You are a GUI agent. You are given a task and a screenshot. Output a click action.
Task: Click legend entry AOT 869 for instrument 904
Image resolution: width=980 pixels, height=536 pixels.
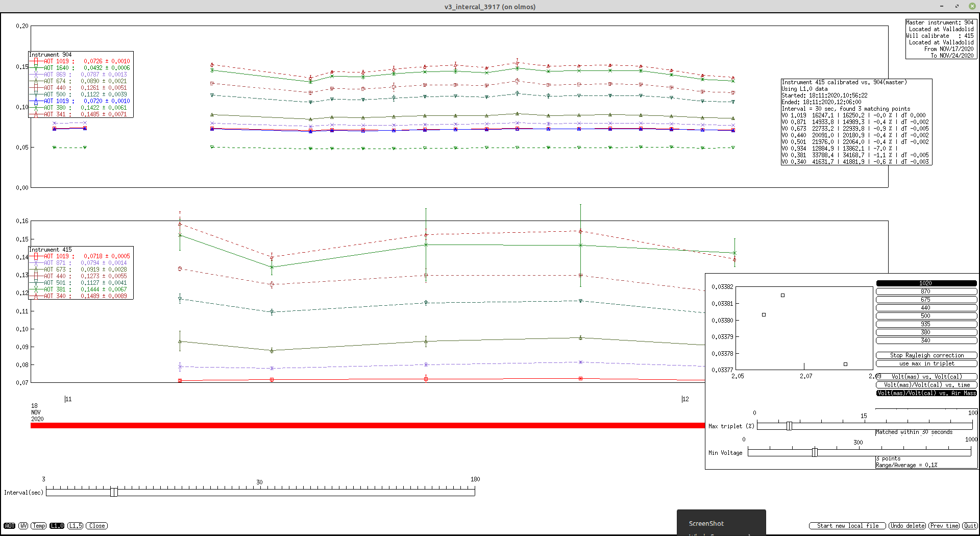(x=80, y=75)
